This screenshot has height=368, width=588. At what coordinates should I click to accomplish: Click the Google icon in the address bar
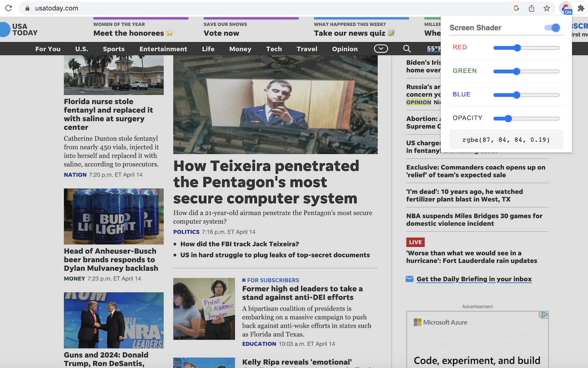coord(516,8)
